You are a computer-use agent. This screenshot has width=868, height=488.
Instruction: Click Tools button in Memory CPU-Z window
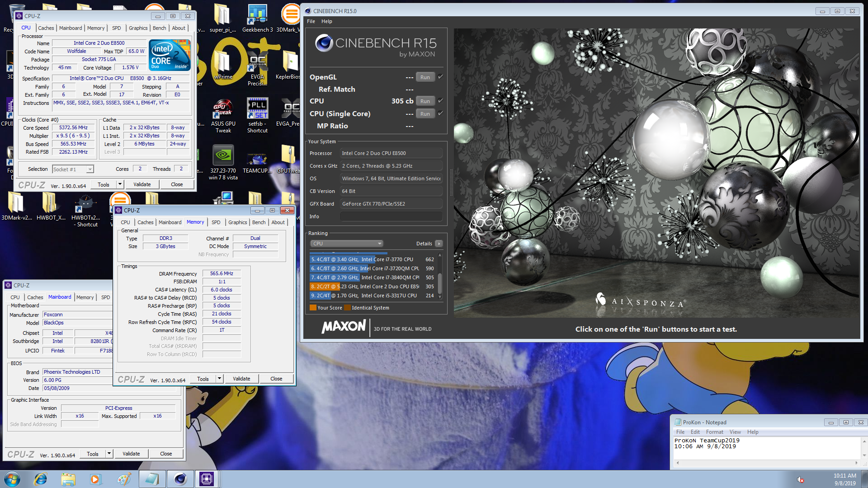coord(203,379)
